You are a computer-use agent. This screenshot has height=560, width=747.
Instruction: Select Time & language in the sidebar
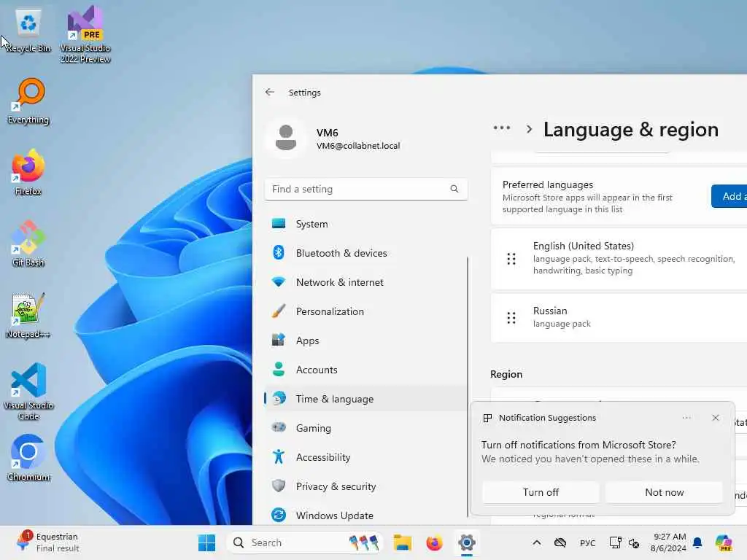(x=365, y=399)
